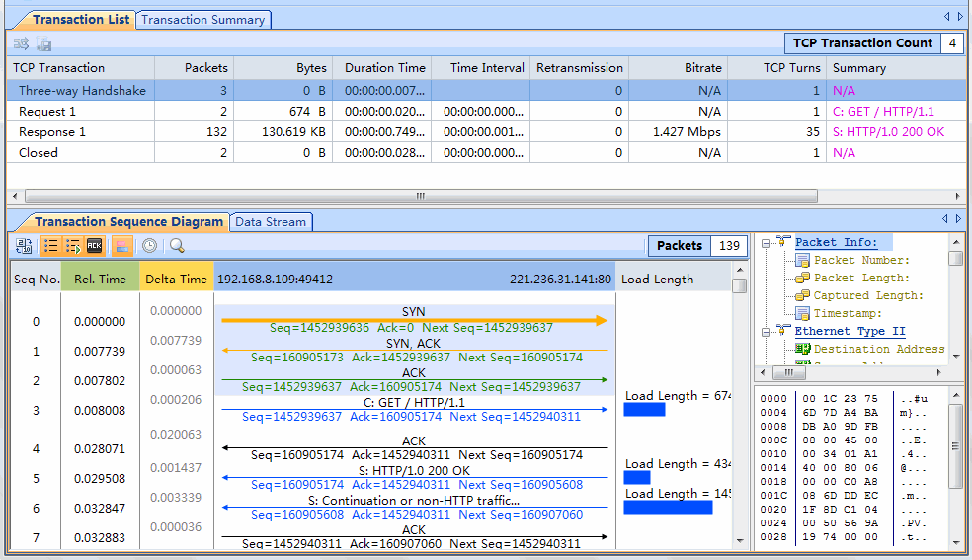Select the Destination Address tree item
Image resolution: width=972 pixels, height=560 pixels.
click(879, 350)
